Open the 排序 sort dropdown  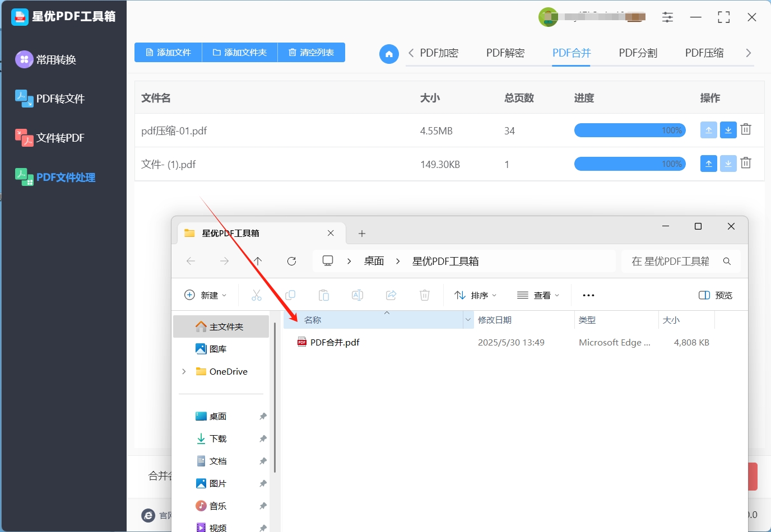(476, 295)
